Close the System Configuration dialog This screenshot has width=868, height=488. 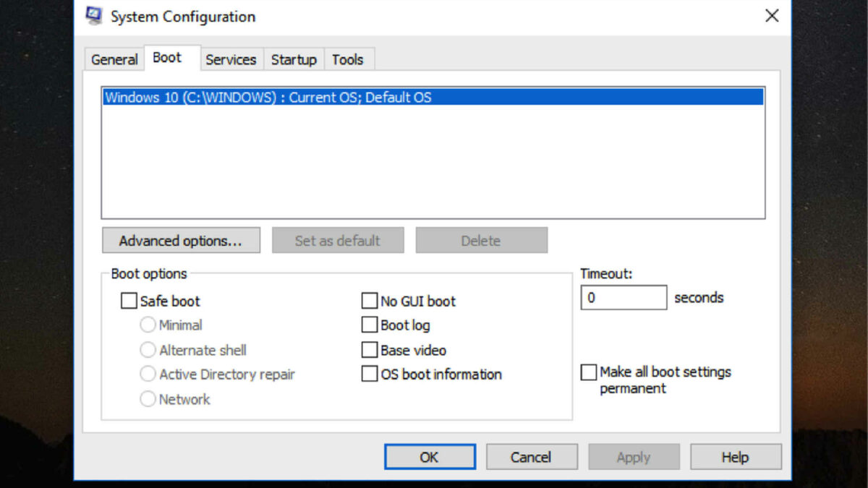(x=772, y=16)
